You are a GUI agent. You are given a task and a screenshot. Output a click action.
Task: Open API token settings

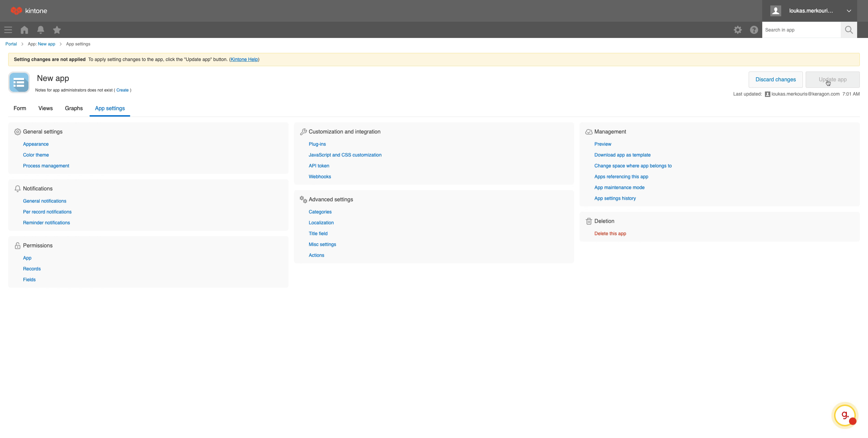coord(319,166)
